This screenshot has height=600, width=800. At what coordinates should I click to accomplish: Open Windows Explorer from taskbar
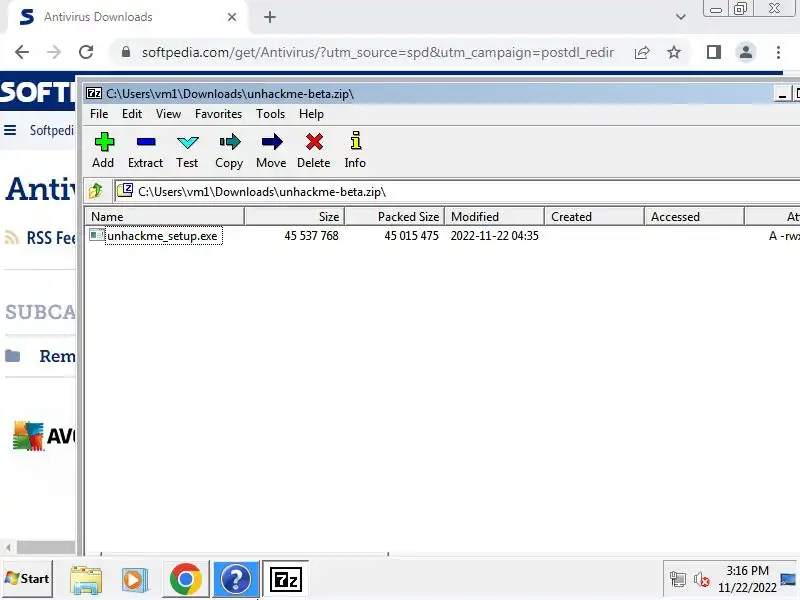point(86,580)
